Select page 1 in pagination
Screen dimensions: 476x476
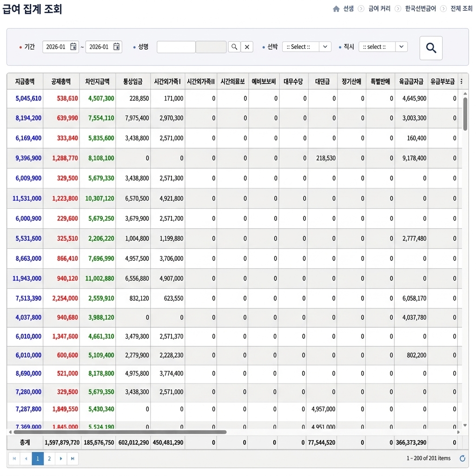tap(38, 458)
